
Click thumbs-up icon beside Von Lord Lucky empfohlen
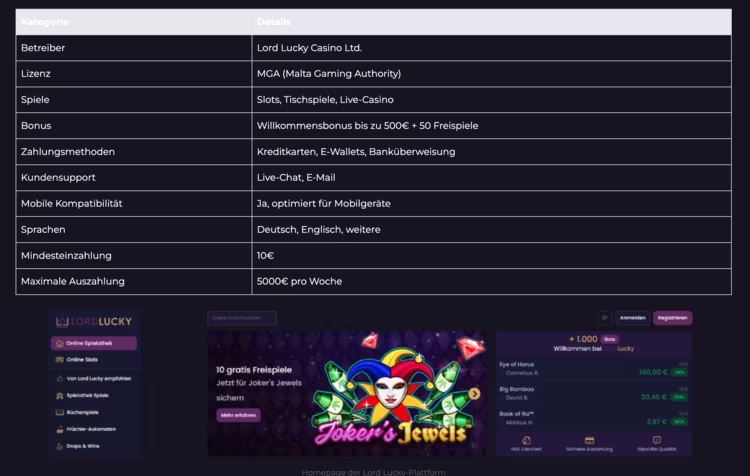59,378
